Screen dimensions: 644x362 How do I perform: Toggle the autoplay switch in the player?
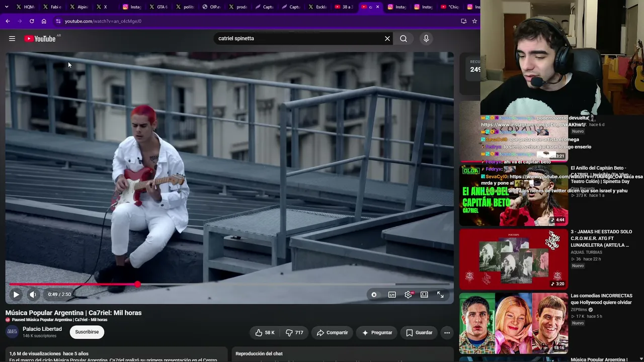[374, 295]
